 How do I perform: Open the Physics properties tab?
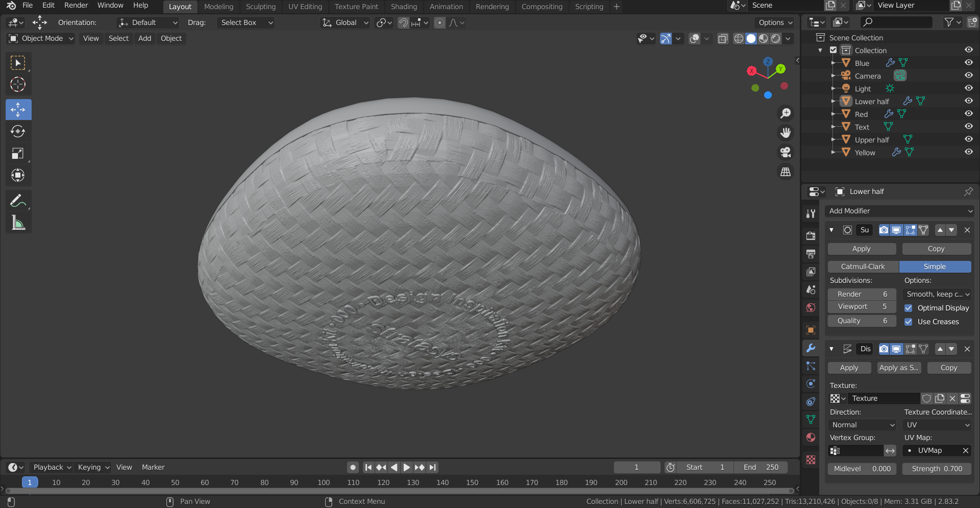811,384
